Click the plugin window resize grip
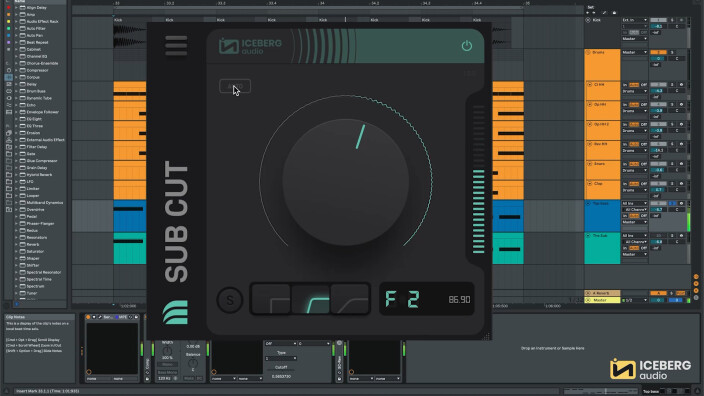704x396 pixels. (x=486, y=335)
